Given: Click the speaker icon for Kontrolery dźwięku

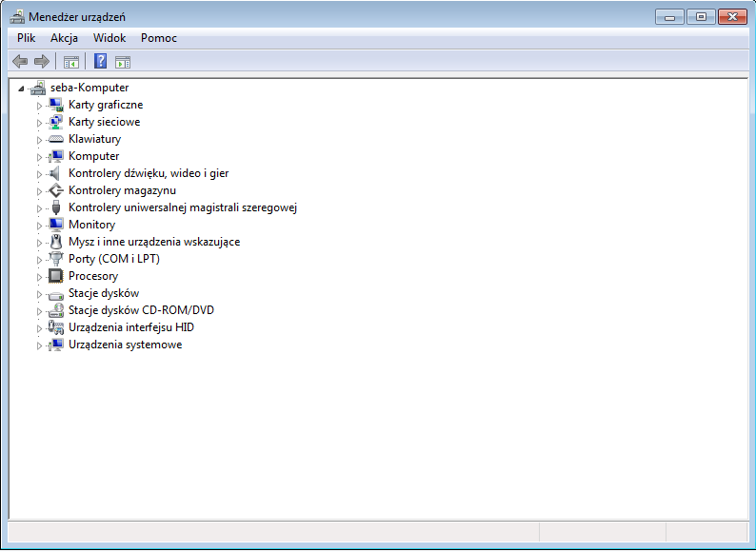Looking at the screenshot, I should tap(55, 173).
